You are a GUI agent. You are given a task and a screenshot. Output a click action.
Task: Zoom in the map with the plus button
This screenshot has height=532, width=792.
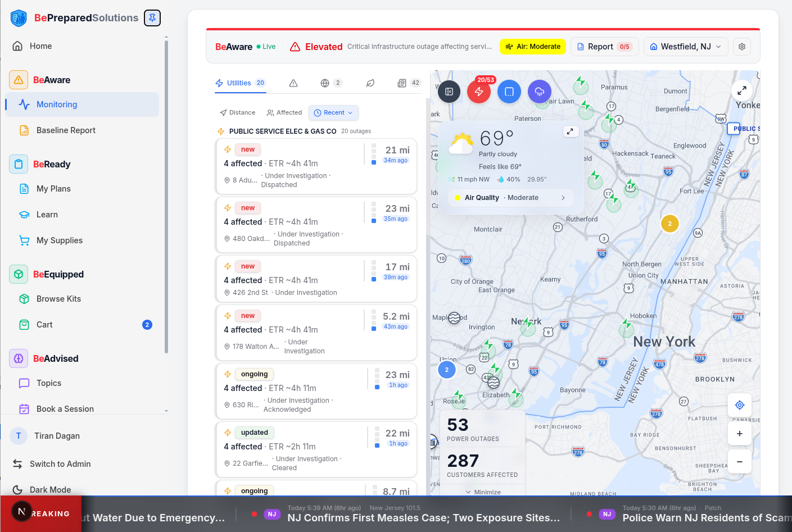(740, 434)
